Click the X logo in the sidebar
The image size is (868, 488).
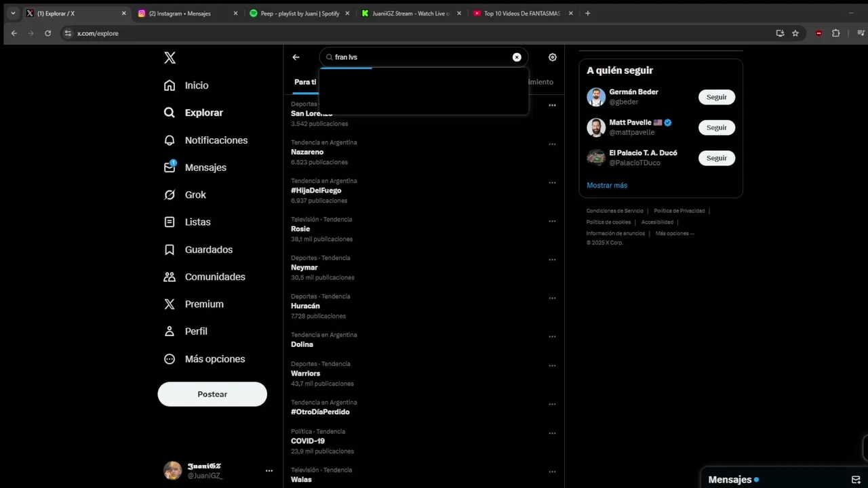(170, 58)
